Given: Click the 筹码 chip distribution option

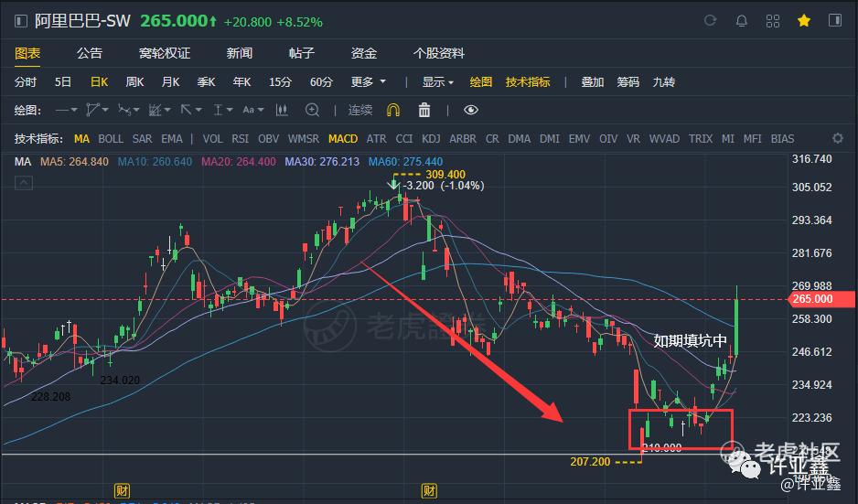Looking at the screenshot, I should [627, 82].
